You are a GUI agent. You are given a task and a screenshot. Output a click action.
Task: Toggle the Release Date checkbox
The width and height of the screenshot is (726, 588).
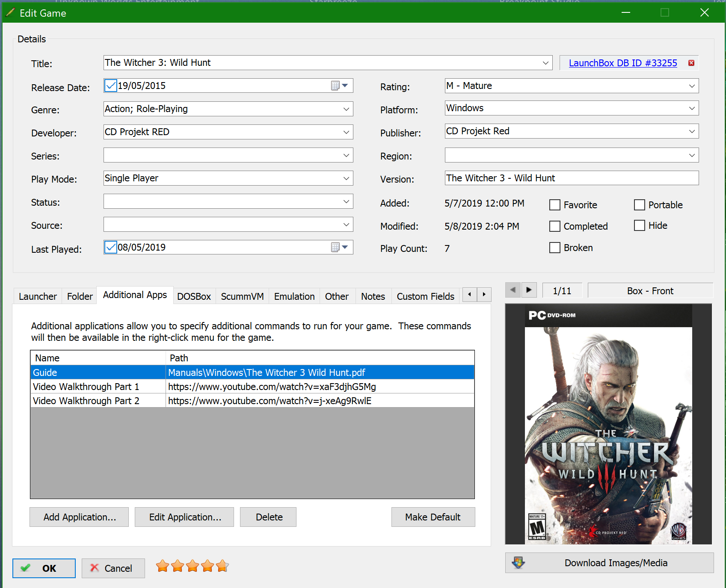coord(111,86)
